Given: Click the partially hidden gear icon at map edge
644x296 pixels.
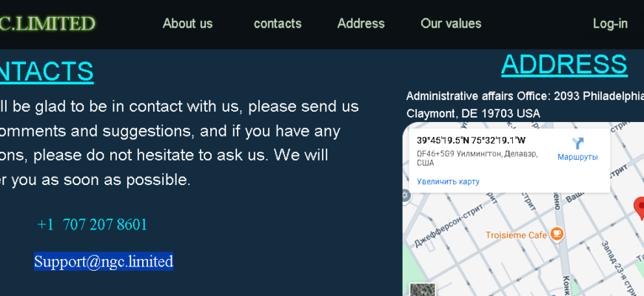Looking at the screenshot, I should (x=406, y=195).
